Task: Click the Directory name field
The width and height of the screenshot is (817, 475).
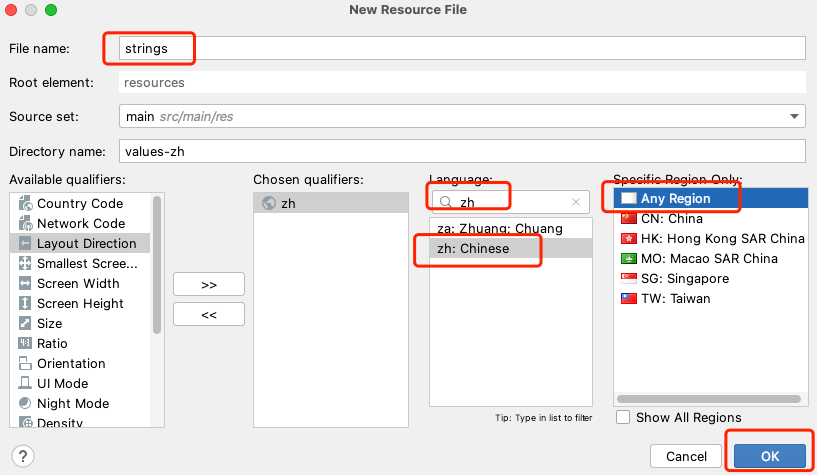Action: 461,151
